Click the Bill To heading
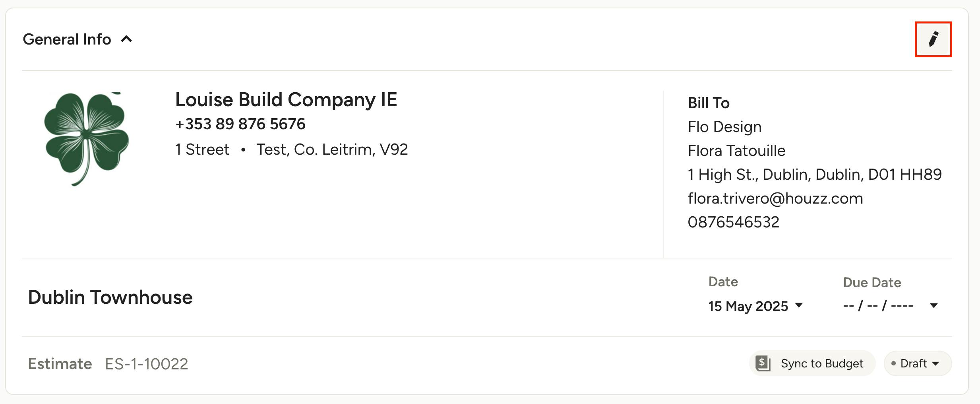Viewport: 980px width, 404px height. (x=709, y=103)
